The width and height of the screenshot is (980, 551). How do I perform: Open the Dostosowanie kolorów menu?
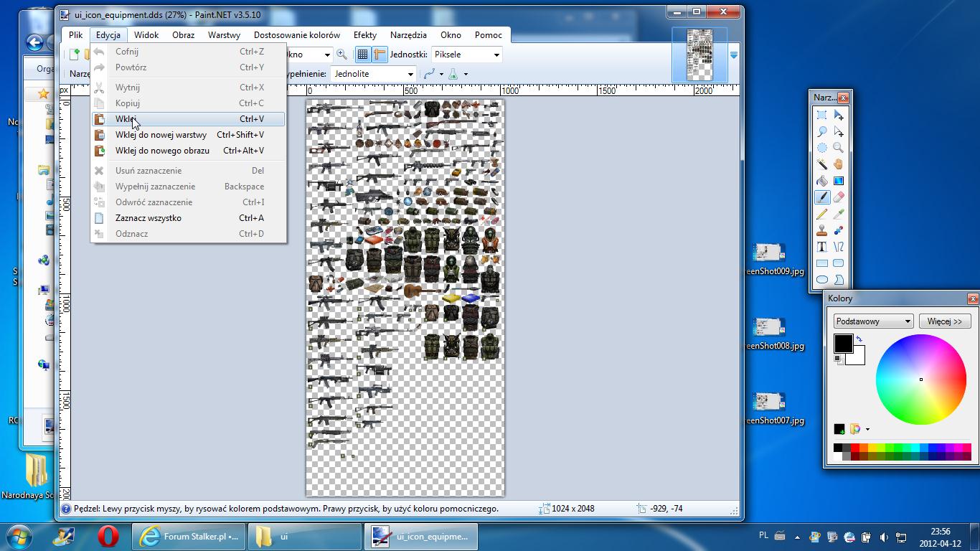(297, 34)
